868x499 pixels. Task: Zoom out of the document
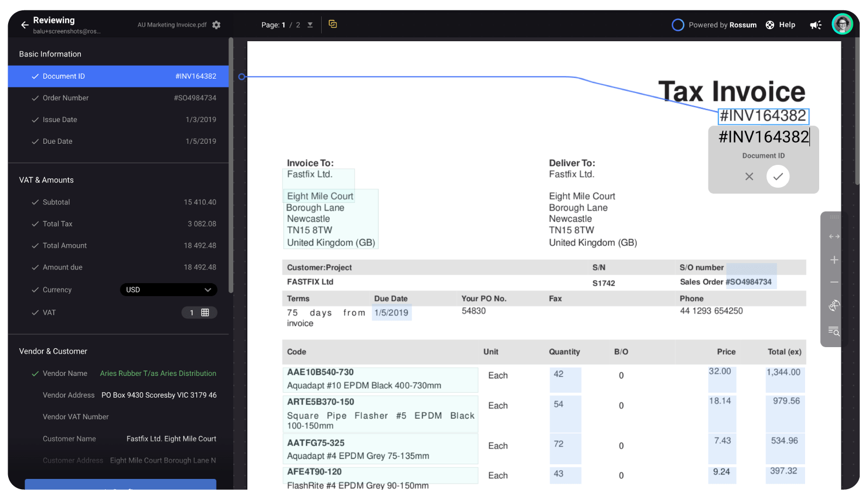click(834, 282)
